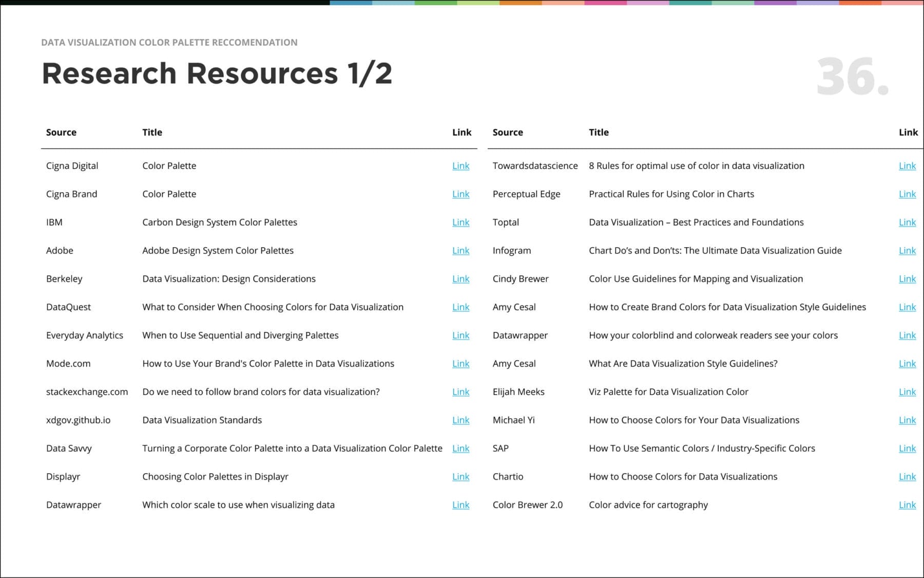Select the 'Stackexchange.com' source cell
The height and width of the screenshot is (578, 924).
tap(87, 392)
